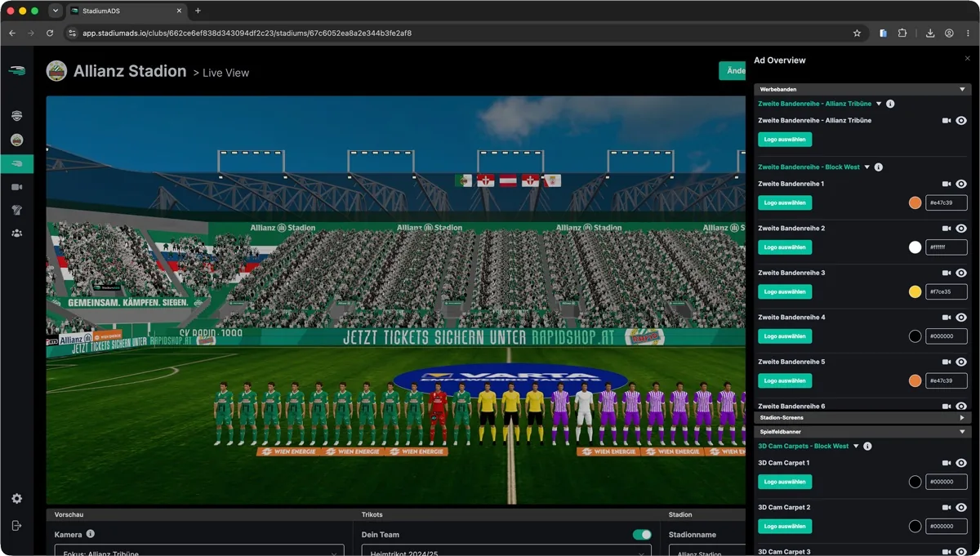Show info for 3D Cam Carpets group
Screen dimensions: 980x556
[x=867, y=447]
